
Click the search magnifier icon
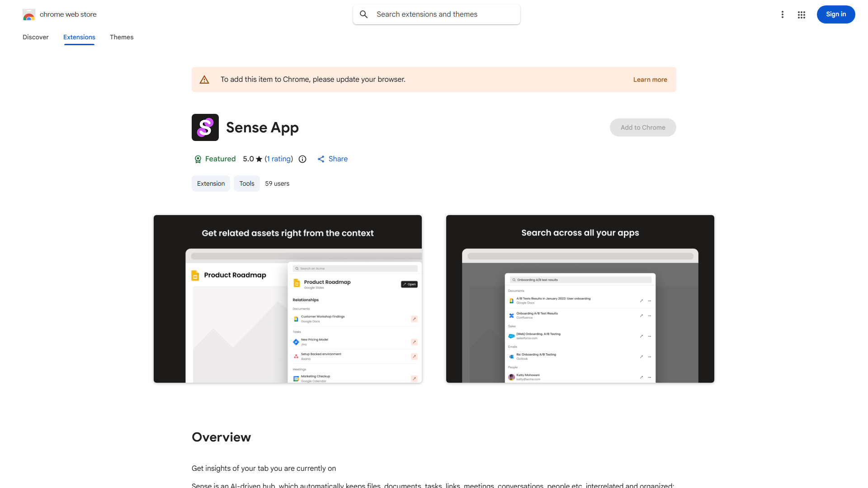point(364,14)
